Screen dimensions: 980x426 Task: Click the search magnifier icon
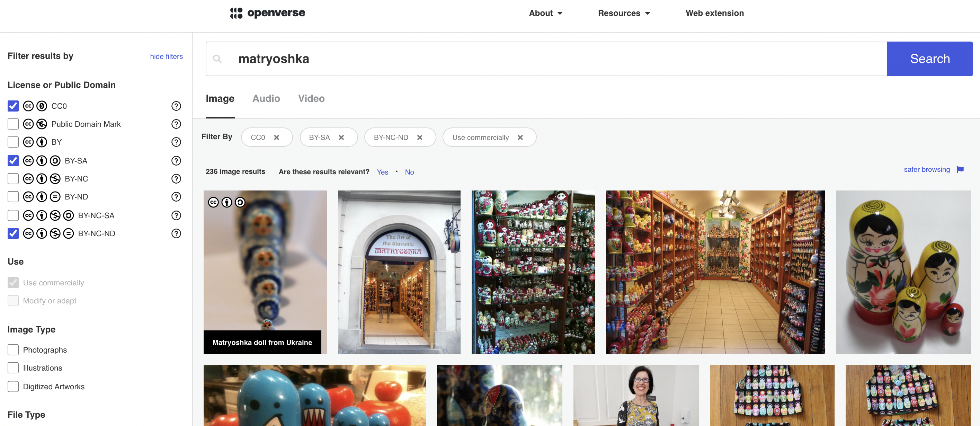click(x=217, y=59)
